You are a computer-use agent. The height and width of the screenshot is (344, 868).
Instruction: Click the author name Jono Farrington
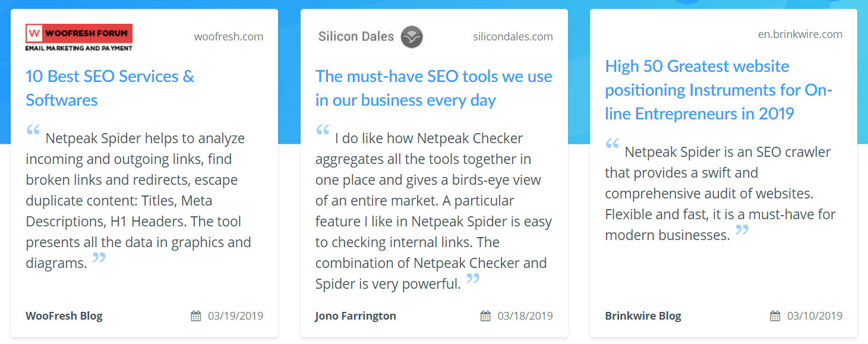356,316
